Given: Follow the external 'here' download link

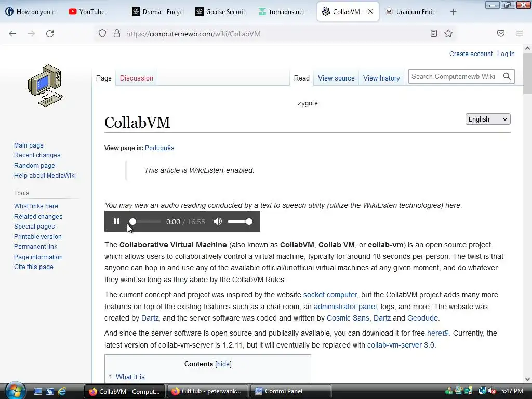Looking at the screenshot, I should click(x=437, y=333).
